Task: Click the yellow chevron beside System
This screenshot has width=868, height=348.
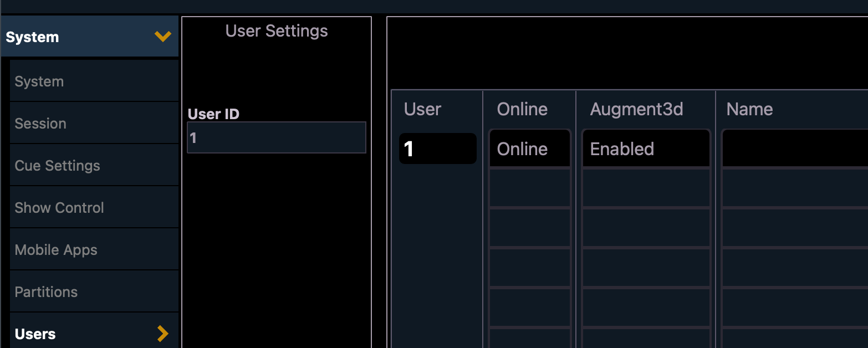Action: pyautogui.click(x=162, y=37)
